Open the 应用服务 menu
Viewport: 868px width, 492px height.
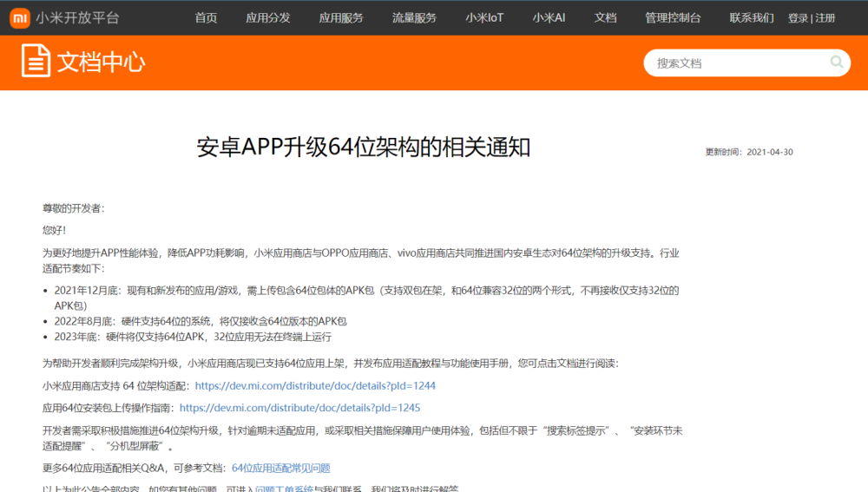click(341, 17)
